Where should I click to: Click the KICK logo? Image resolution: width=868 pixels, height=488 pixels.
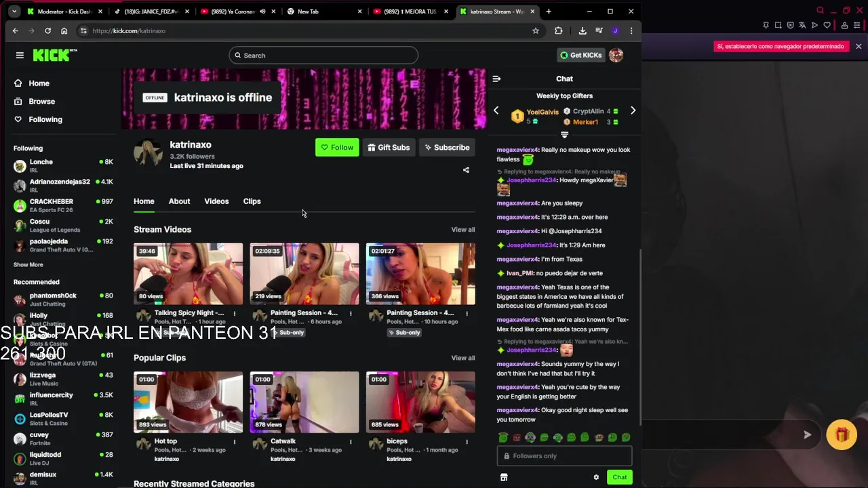pos(55,55)
